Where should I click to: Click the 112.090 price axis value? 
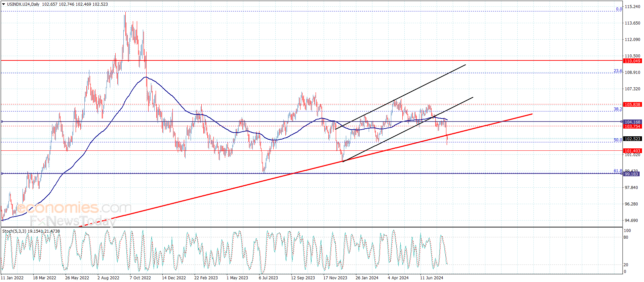point(632,39)
